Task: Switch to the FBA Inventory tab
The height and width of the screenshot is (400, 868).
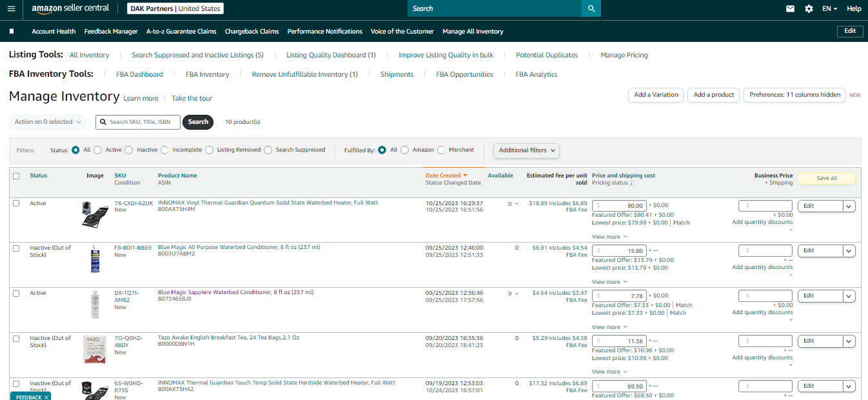Action: point(208,74)
